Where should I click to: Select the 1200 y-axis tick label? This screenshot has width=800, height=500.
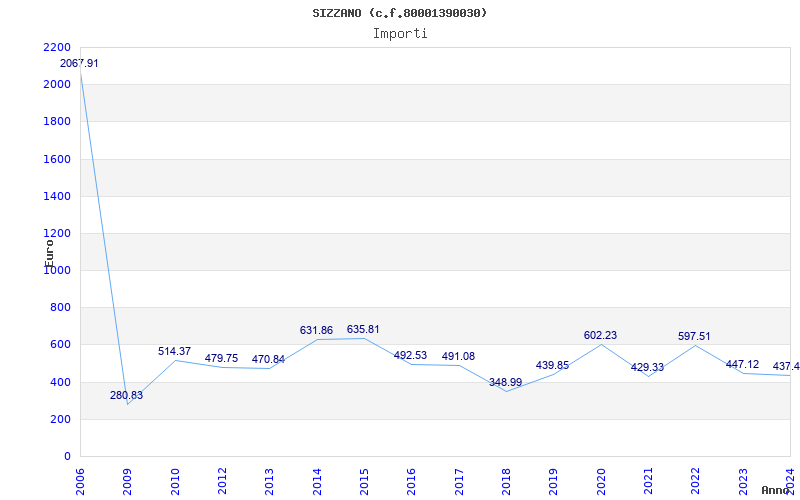point(57,234)
